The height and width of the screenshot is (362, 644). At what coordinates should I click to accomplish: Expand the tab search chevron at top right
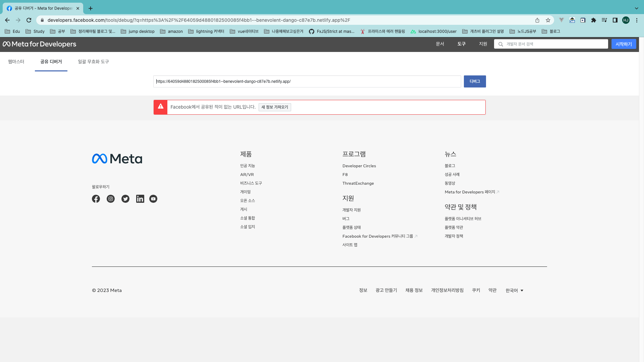(x=637, y=8)
